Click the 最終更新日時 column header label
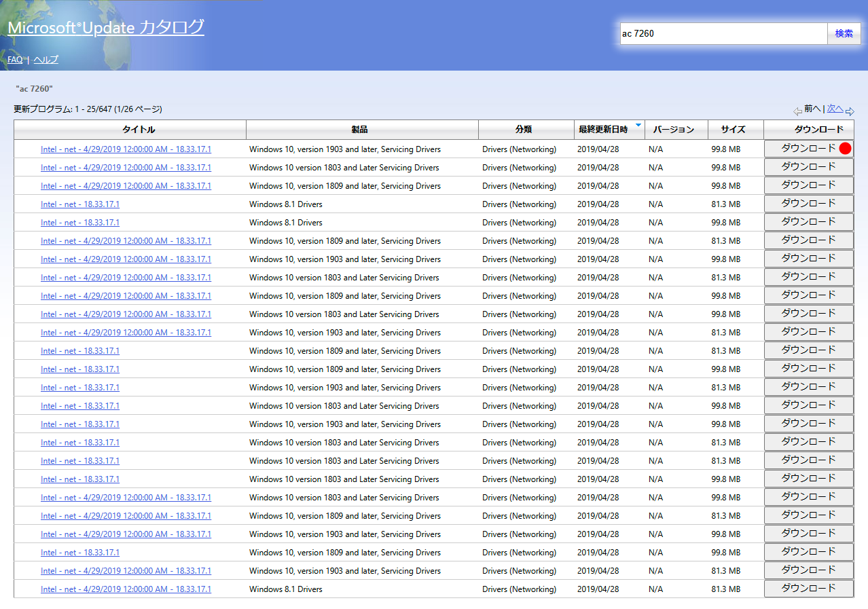Viewport: 868px width, 609px height. point(603,130)
